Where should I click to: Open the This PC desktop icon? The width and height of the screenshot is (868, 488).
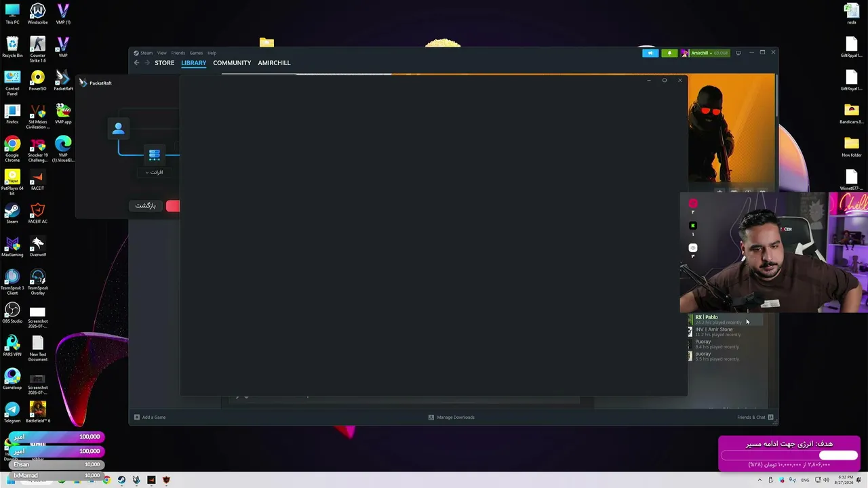point(12,14)
